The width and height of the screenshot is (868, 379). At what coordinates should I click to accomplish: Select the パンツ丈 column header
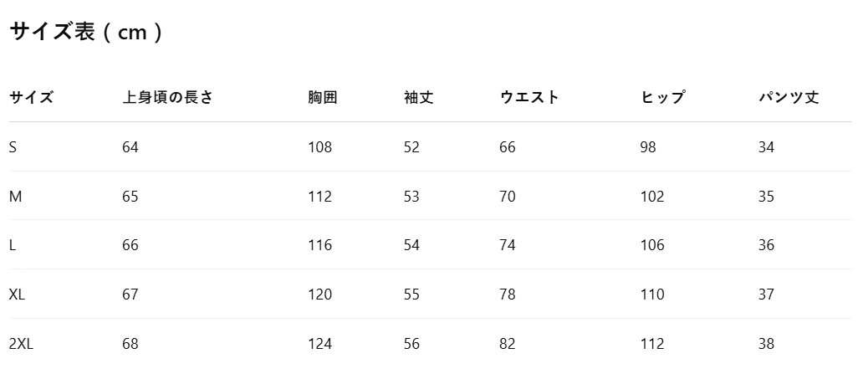[789, 98]
